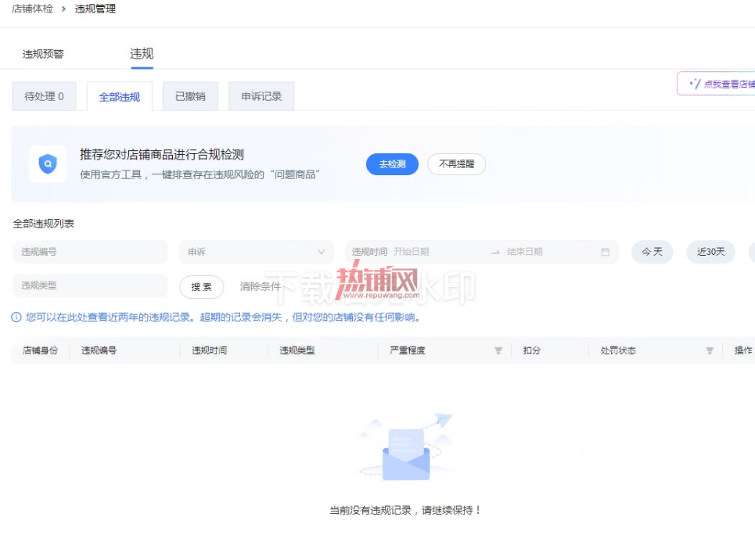Click the blue 去检测 button
This screenshot has height=560, width=755.
(392, 164)
